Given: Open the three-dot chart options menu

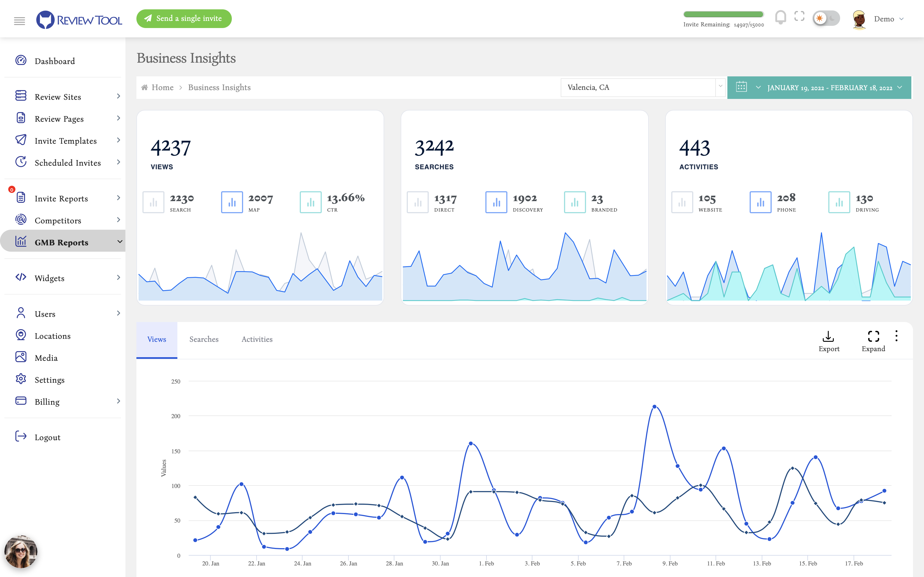Looking at the screenshot, I should click(x=897, y=336).
